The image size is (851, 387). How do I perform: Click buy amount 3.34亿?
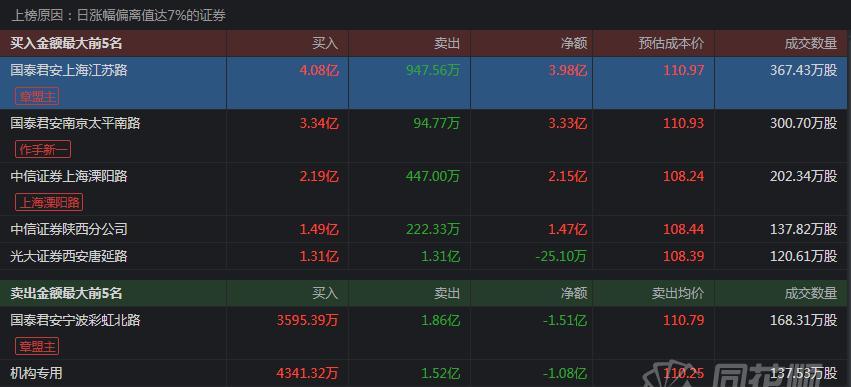319,123
